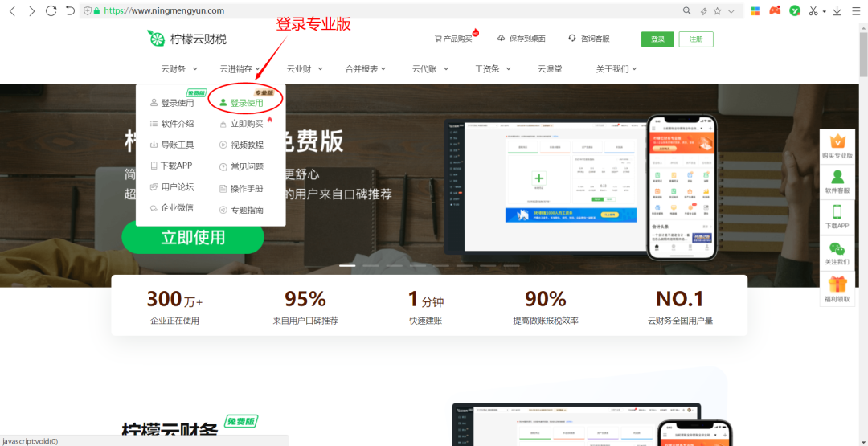
Task: Click the undo/restore page arrow icon
Action: [x=70, y=10]
